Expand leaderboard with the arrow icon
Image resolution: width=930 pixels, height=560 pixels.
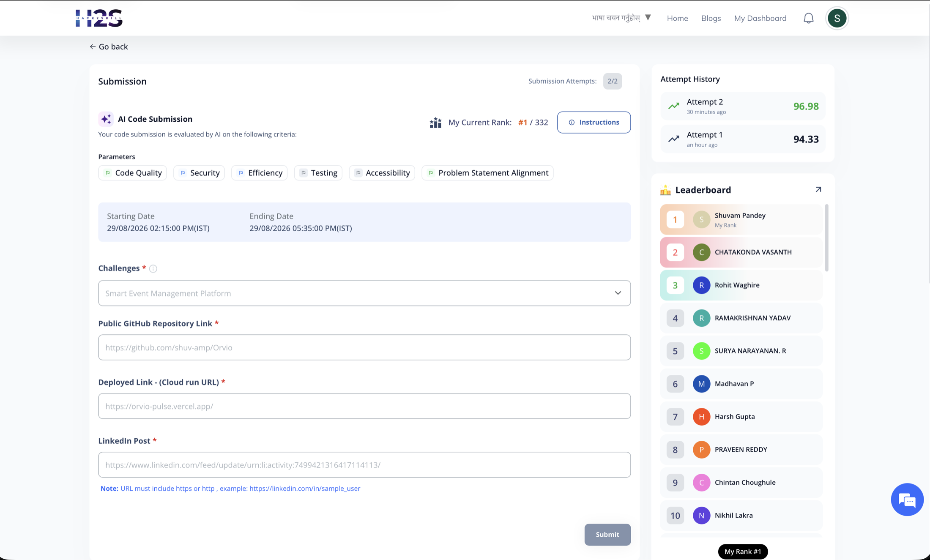(818, 190)
